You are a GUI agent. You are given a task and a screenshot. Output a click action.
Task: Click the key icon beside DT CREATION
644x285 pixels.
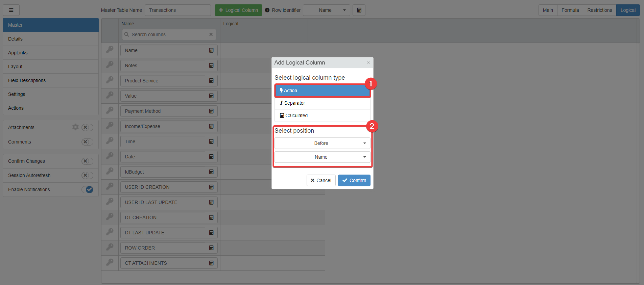[110, 217]
